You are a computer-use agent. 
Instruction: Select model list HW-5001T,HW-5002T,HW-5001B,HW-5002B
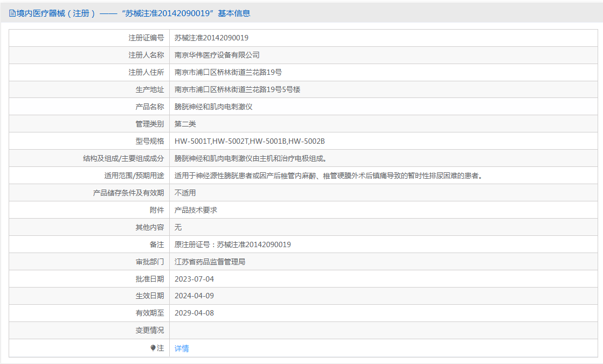tap(249, 141)
